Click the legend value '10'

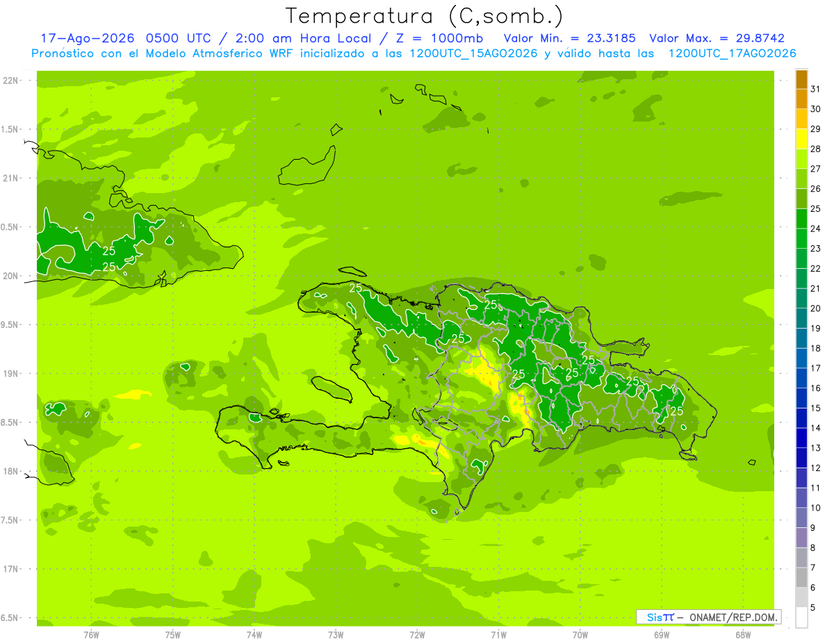pyautogui.click(x=816, y=508)
